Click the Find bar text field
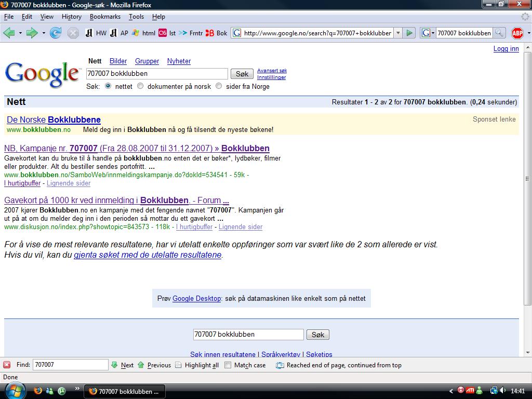The image size is (532, 399). pos(70,365)
